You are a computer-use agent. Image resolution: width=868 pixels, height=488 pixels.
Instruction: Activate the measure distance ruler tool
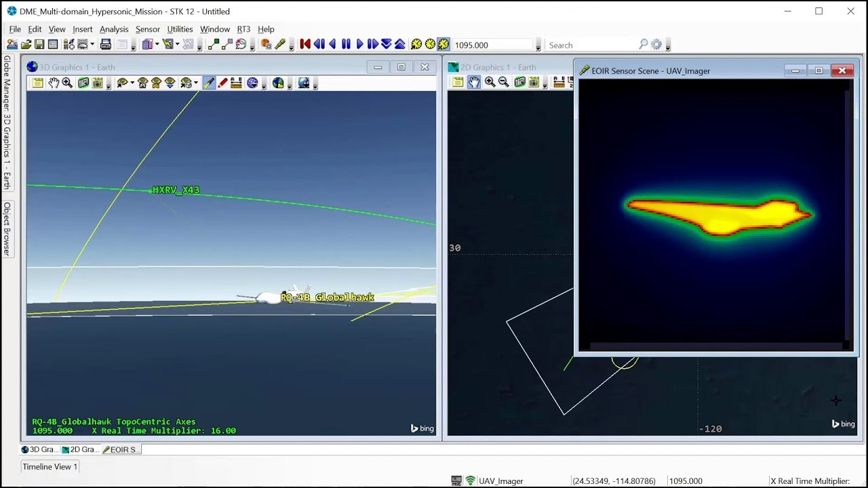tap(236, 83)
